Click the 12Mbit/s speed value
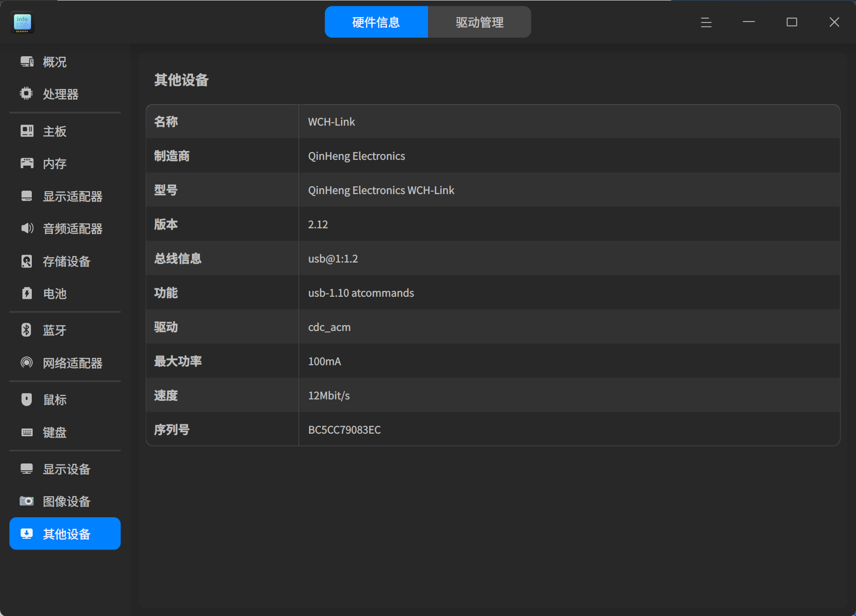856x616 pixels. (x=329, y=396)
